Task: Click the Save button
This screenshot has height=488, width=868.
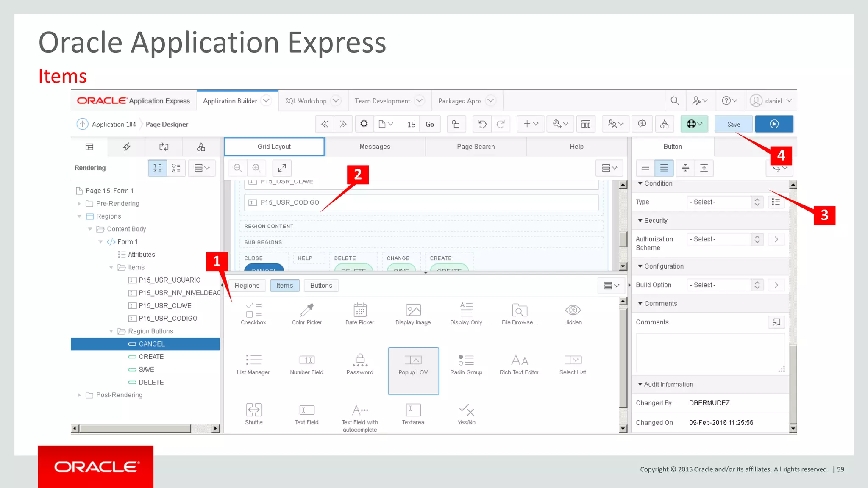Action: [x=734, y=124]
